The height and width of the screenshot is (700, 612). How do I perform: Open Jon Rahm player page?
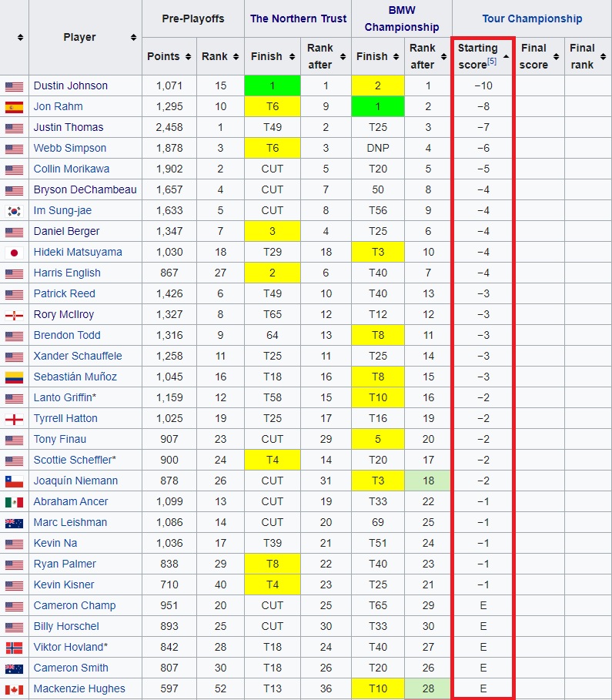coord(58,107)
